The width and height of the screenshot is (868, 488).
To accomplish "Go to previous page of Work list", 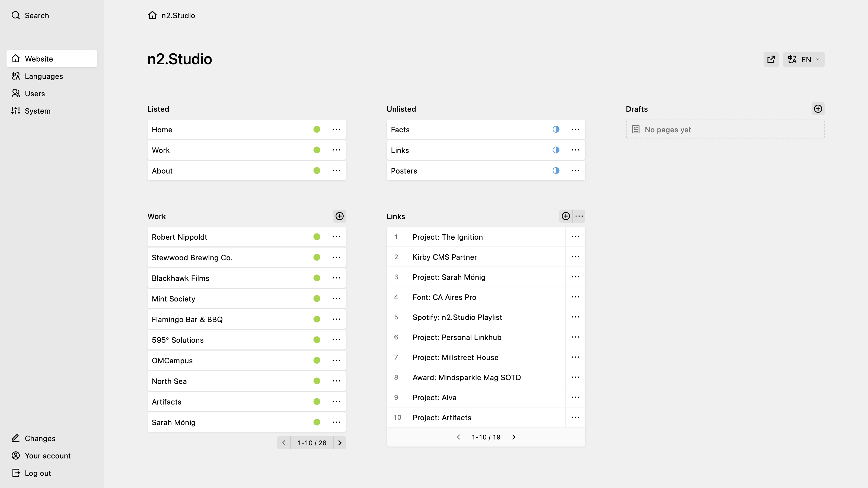I will (x=284, y=443).
